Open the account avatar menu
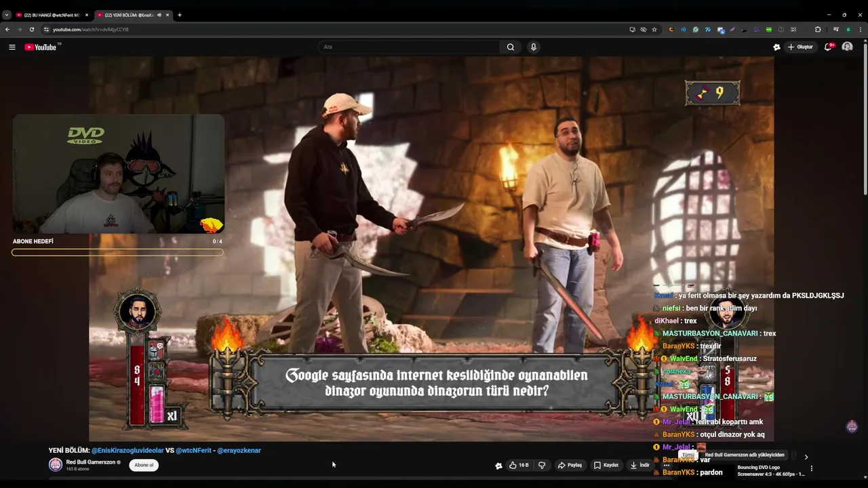 pyautogui.click(x=847, y=47)
